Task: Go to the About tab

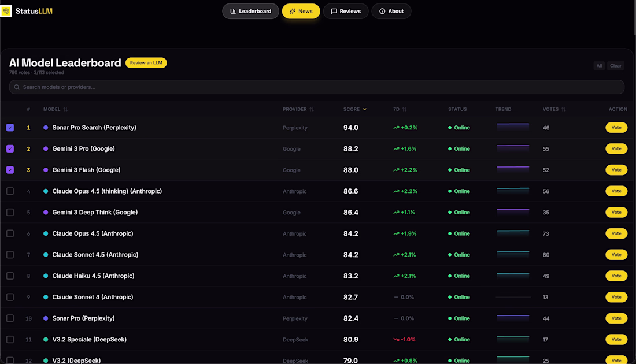Action: [391, 12]
